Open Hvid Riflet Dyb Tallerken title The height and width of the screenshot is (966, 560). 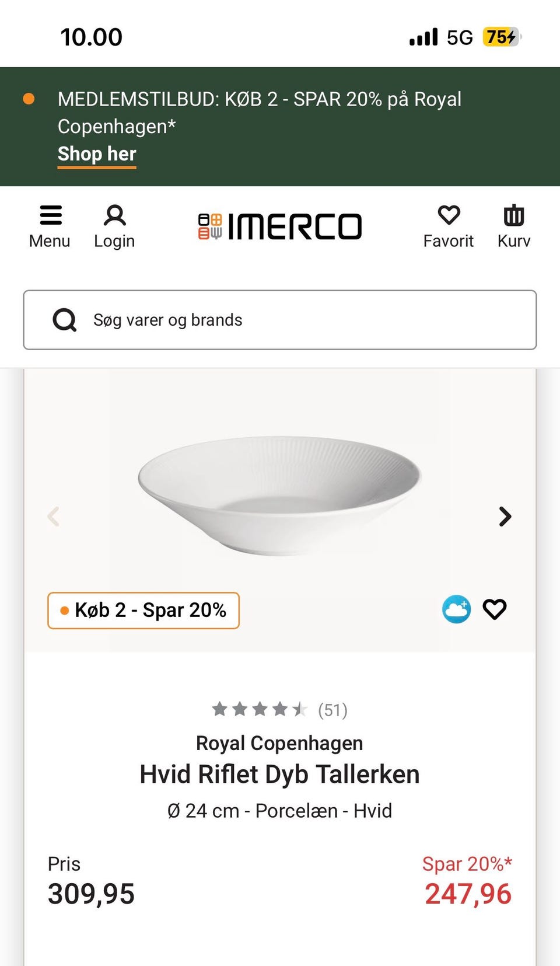(x=279, y=775)
